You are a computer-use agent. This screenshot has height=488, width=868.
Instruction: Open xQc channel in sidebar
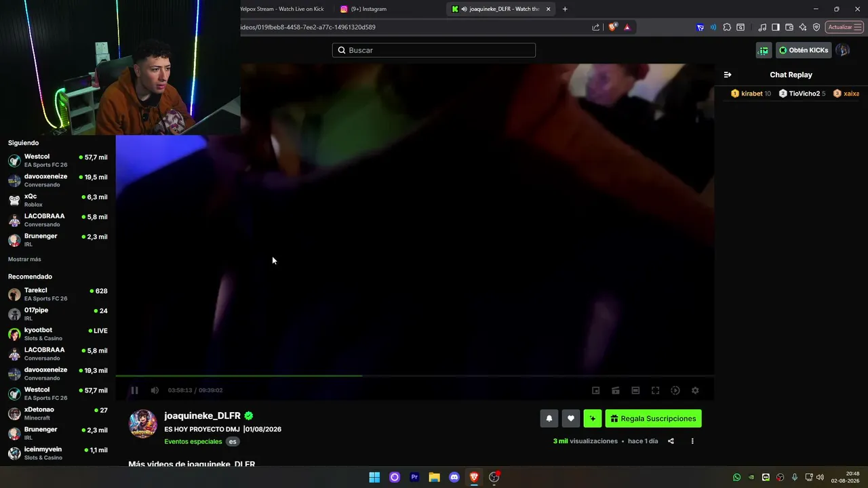point(58,200)
